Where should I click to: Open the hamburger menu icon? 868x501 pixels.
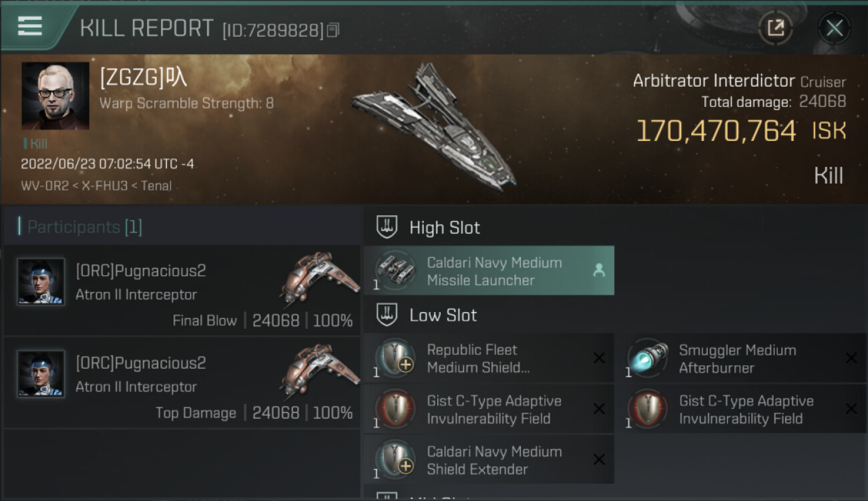30,26
